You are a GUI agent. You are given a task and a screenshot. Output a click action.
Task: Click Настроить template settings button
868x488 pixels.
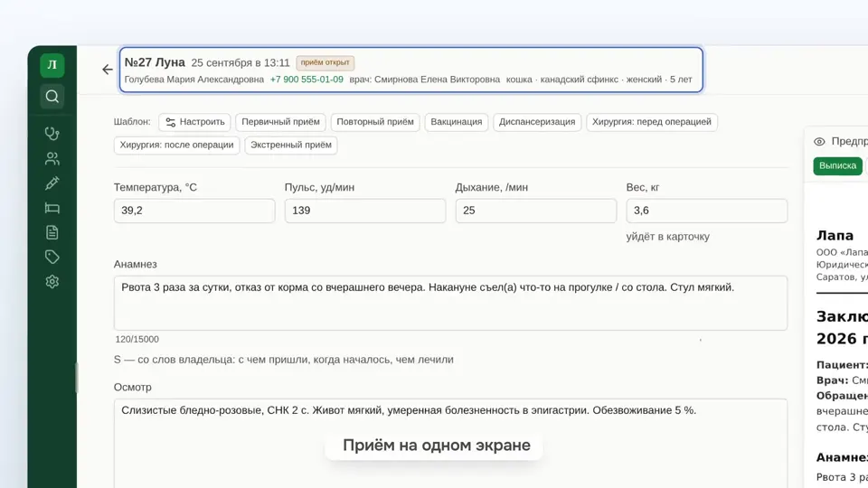(x=195, y=122)
